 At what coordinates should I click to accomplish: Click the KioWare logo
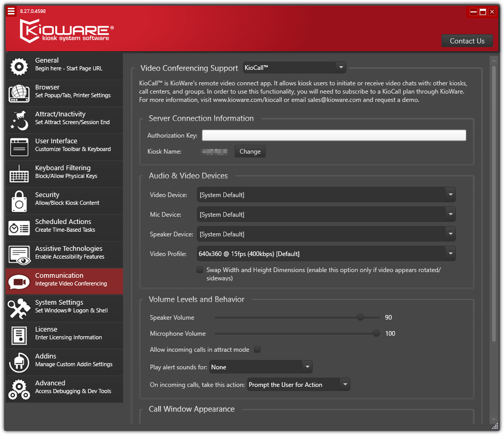click(67, 31)
